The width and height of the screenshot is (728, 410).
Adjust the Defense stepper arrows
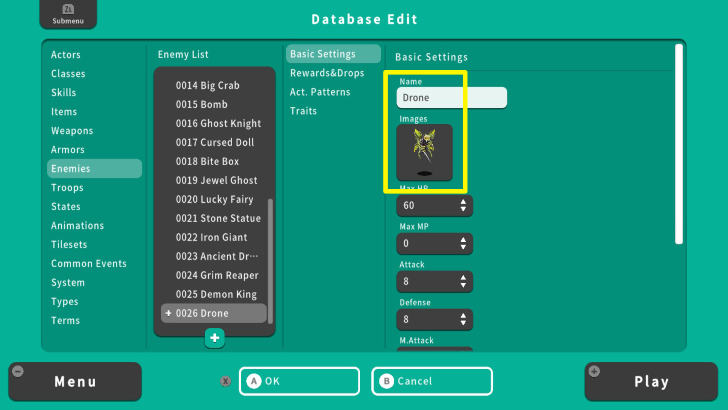tap(463, 319)
